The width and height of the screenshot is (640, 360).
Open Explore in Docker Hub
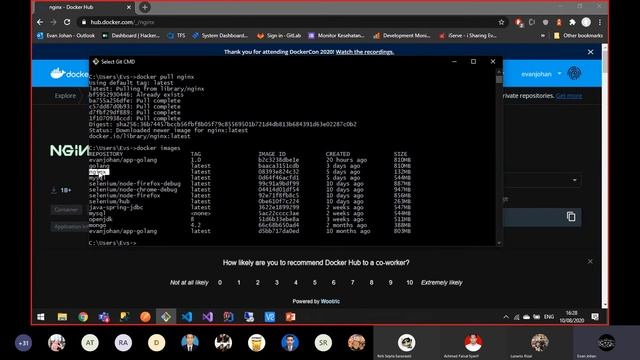[x=65, y=96]
